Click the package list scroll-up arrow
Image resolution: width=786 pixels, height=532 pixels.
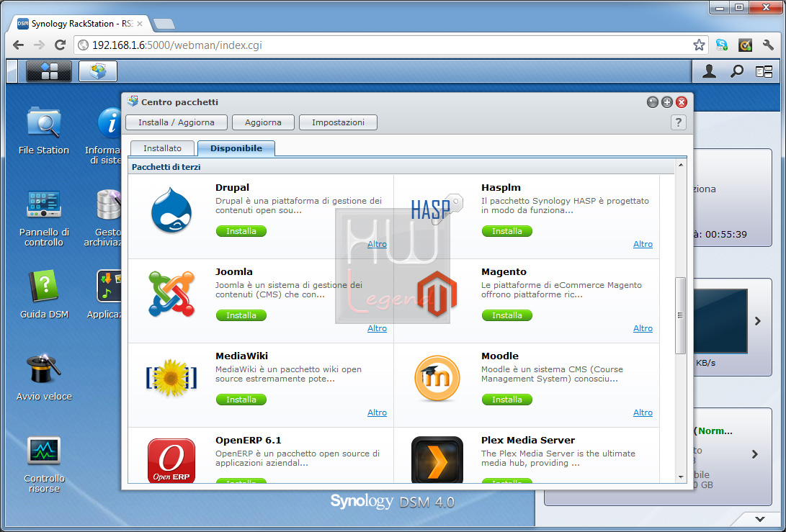coord(680,165)
